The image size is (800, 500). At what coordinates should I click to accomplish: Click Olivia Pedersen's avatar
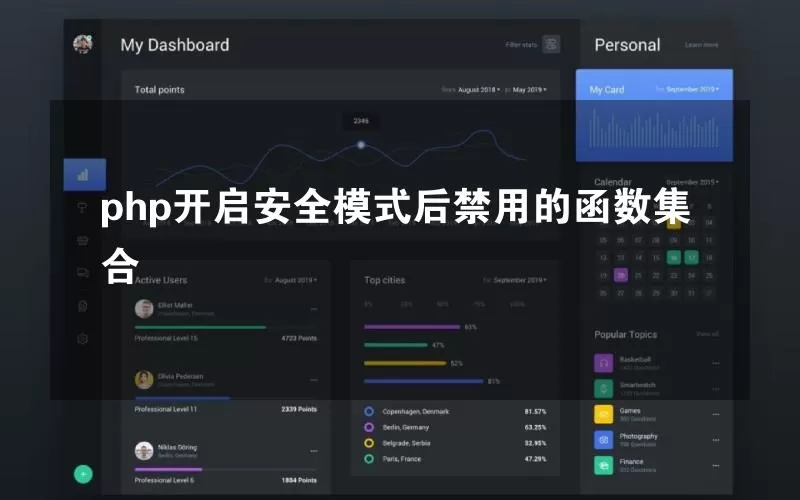(144, 380)
